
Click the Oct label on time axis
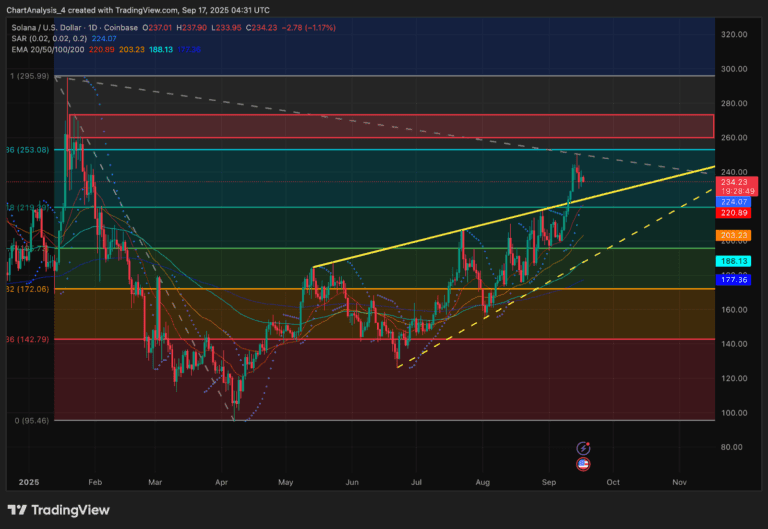[x=613, y=482]
